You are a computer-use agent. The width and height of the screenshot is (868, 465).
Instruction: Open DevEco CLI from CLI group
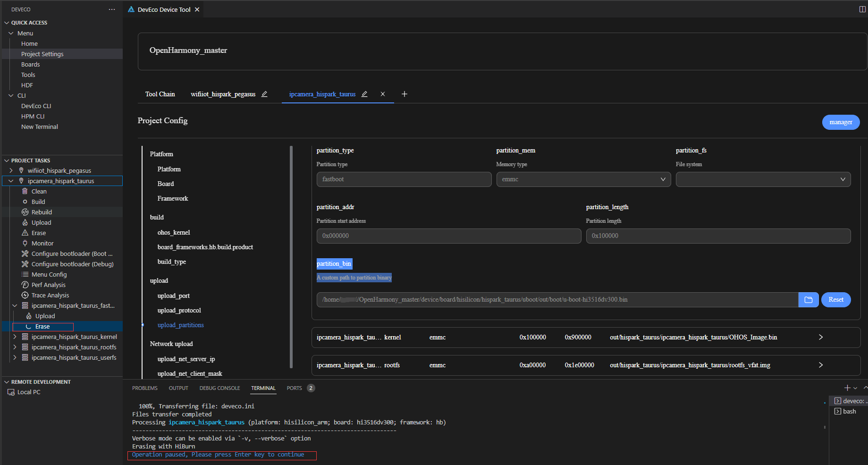36,106
